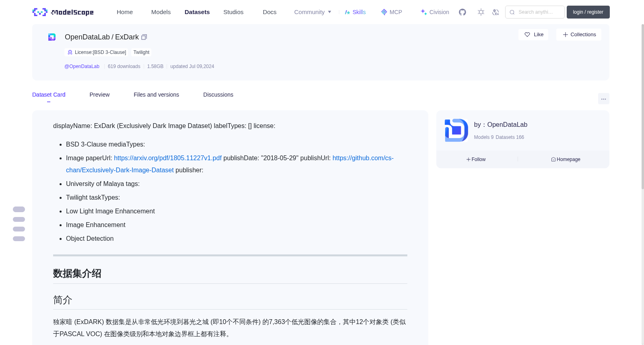Follow the OpenDataLab organization
644x345 pixels.
(476, 159)
